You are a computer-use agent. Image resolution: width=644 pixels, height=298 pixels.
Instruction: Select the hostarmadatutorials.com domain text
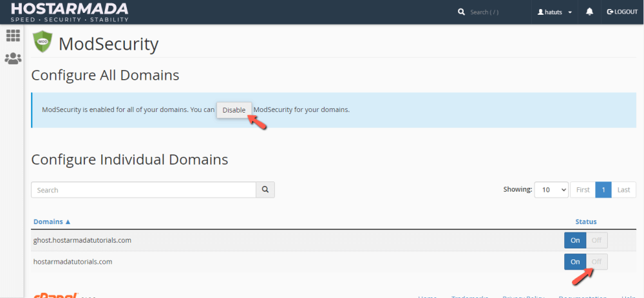point(73,261)
